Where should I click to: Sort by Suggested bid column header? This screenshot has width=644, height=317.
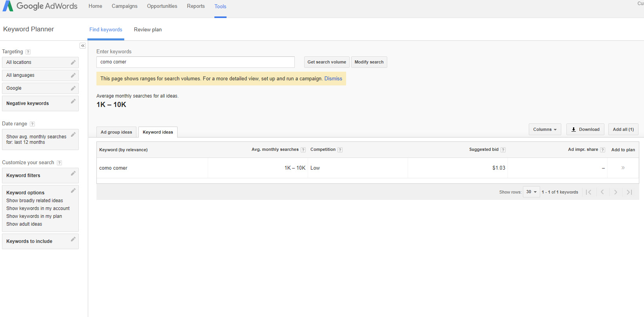click(484, 150)
